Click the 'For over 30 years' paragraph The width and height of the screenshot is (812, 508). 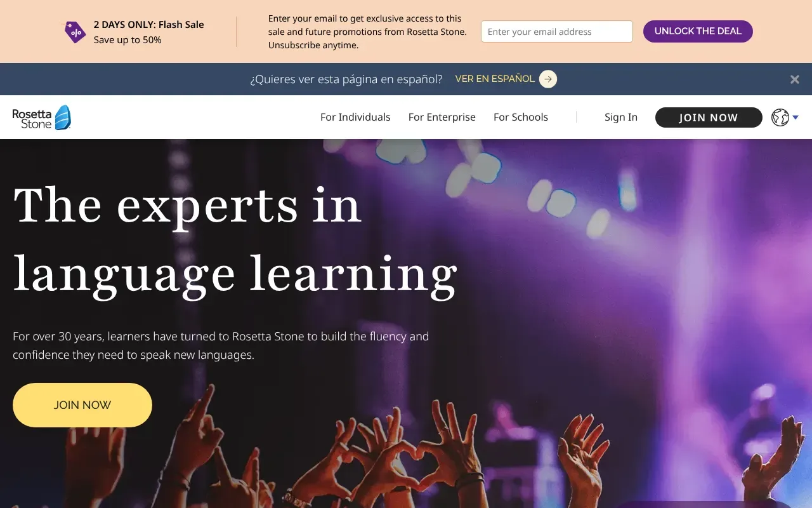[x=221, y=345]
